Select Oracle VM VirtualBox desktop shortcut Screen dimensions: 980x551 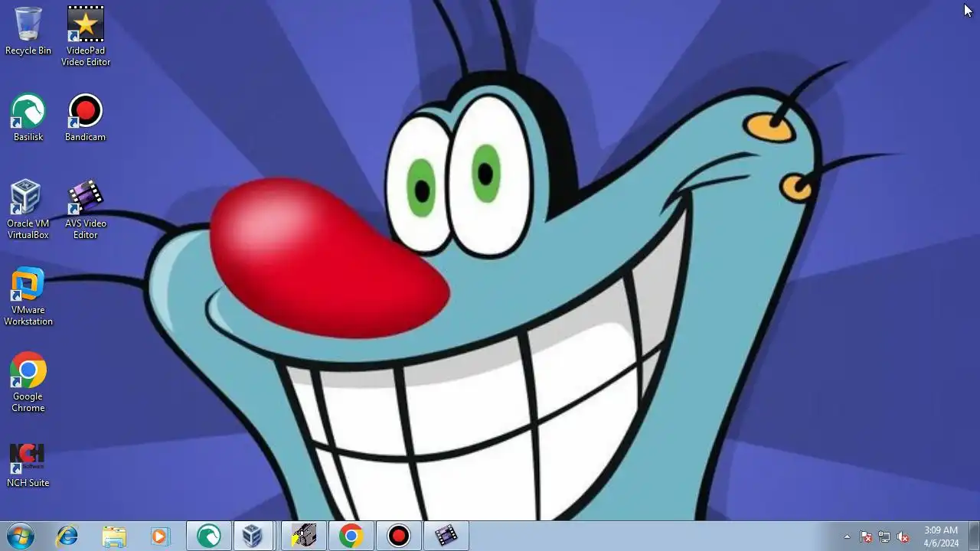click(x=28, y=210)
